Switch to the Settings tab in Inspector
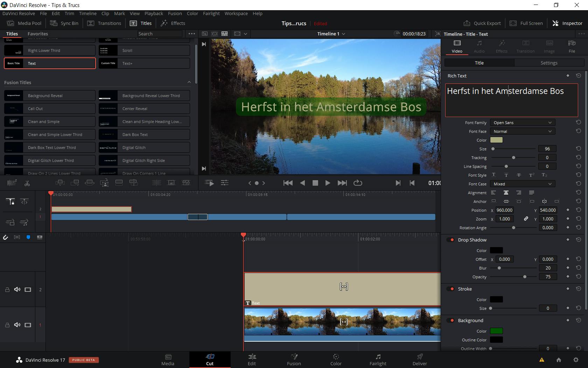 (549, 63)
